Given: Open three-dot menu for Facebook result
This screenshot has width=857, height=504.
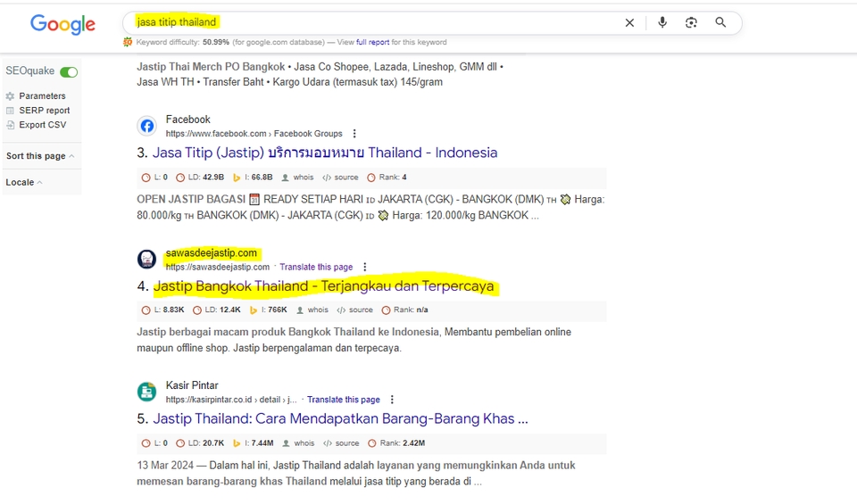Looking at the screenshot, I should pyautogui.click(x=354, y=133).
